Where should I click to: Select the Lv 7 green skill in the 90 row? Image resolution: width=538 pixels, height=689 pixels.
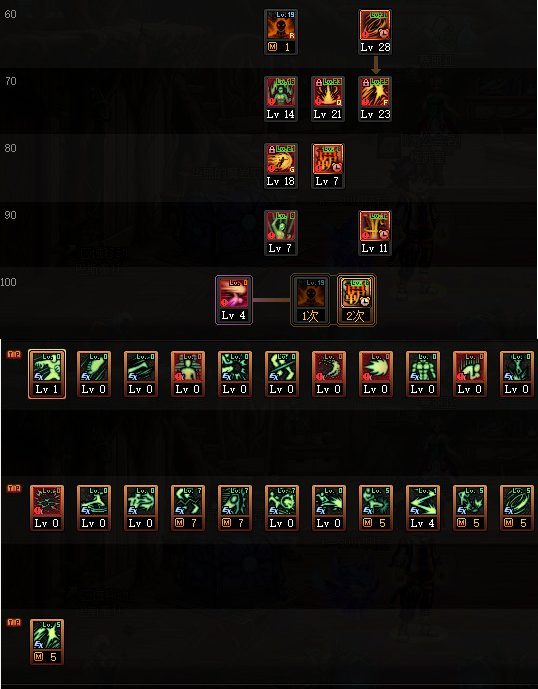[x=281, y=233]
